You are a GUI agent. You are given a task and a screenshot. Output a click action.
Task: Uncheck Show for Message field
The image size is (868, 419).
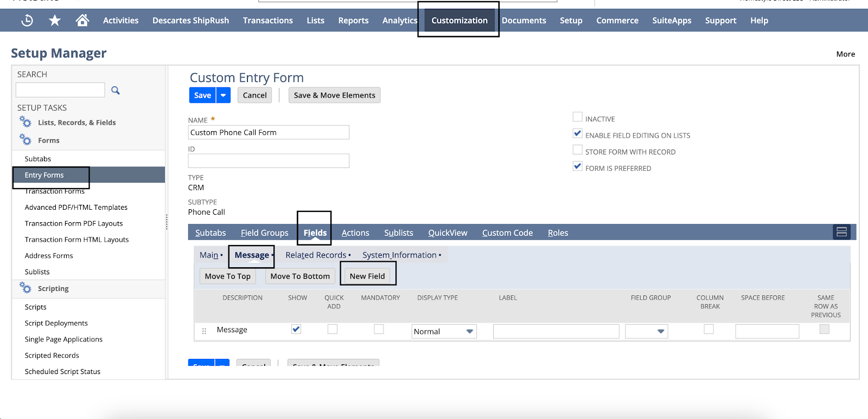point(296,329)
